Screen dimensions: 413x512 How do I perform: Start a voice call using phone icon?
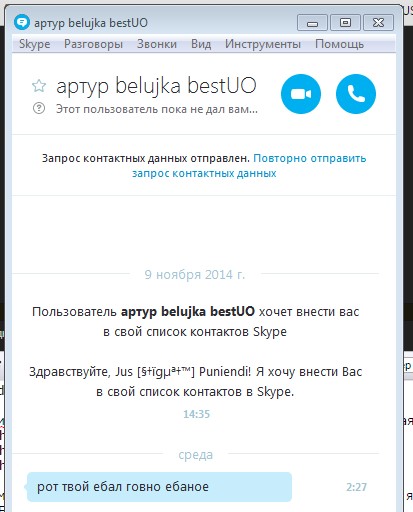[x=356, y=94]
